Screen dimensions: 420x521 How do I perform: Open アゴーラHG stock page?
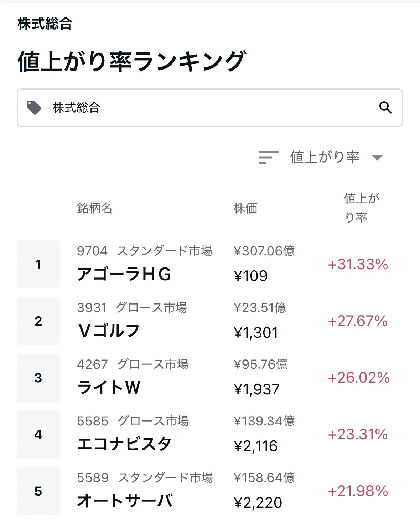pyautogui.click(x=124, y=274)
